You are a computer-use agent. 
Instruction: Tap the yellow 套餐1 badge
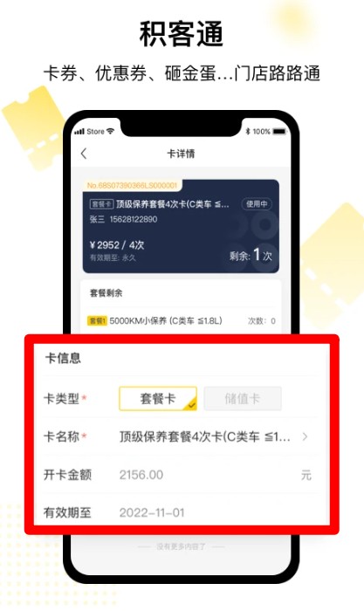[x=97, y=320]
